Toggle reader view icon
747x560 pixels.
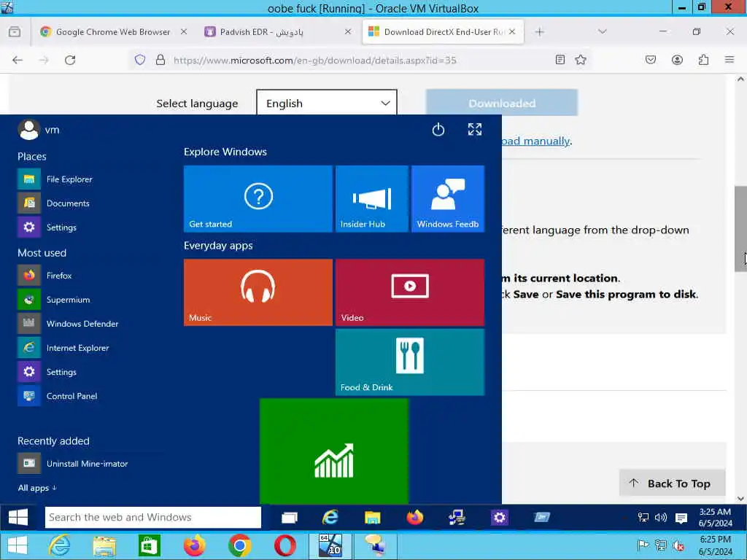click(x=560, y=60)
